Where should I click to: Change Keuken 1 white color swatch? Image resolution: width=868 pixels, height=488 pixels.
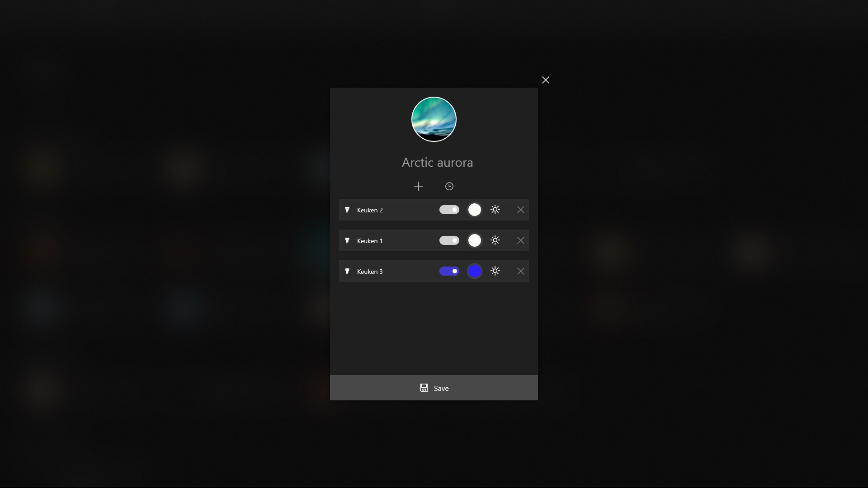pyautogui.click(x=474, y=240)
